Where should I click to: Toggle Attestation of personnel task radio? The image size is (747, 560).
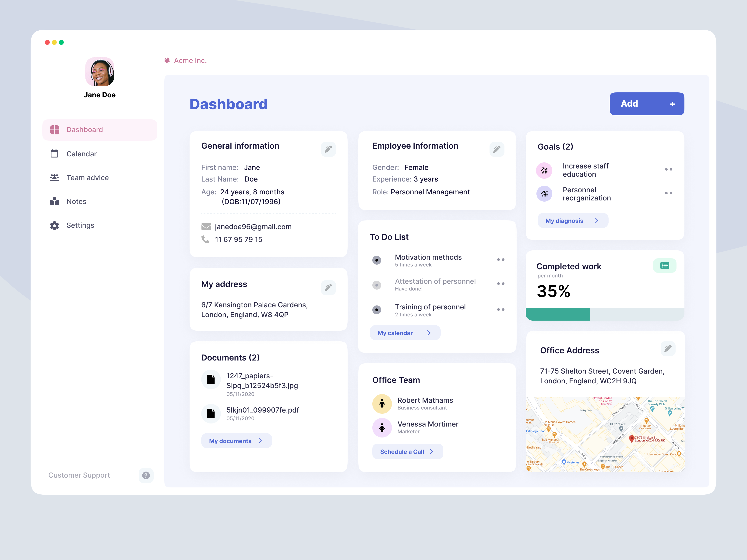pyautogui.click(x=377, y=285)
